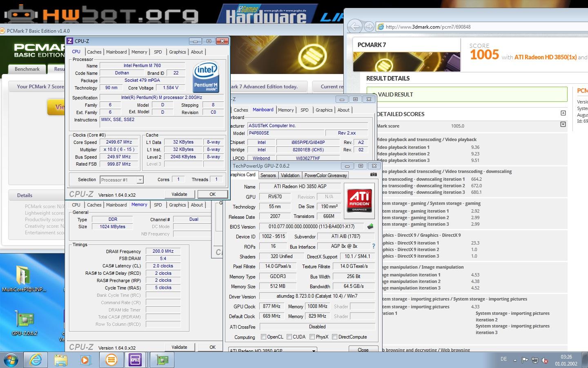Switch to the GPU-Z taskbar button

163,360
